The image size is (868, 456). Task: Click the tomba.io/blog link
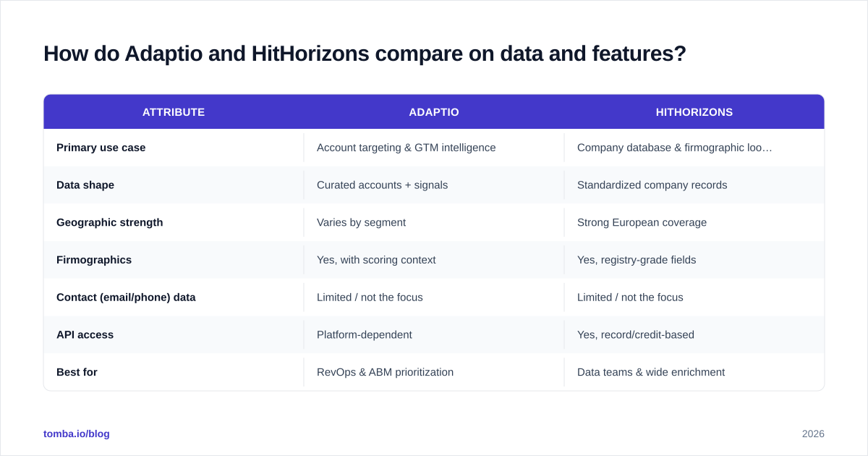[77, 434]
